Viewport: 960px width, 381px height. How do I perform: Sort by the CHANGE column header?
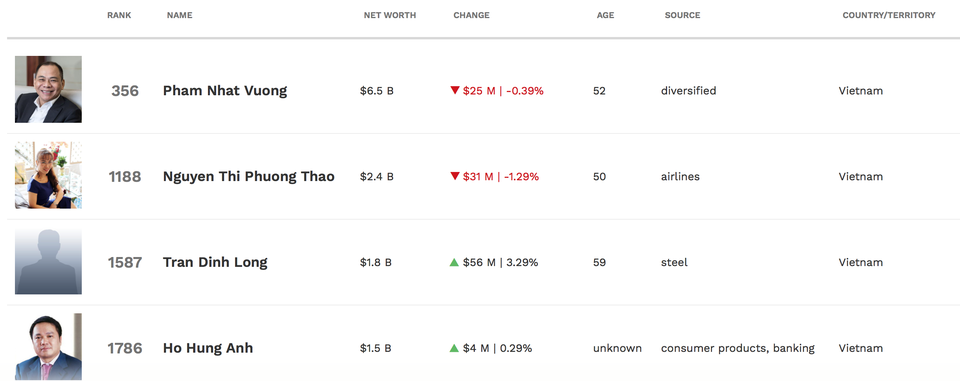pos(471,15)
